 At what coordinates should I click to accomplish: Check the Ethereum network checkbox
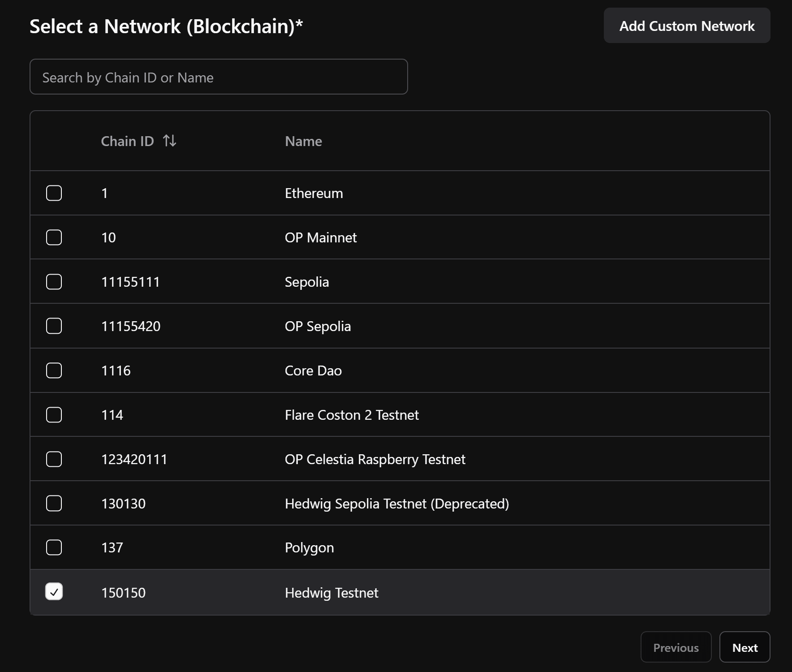tap(54, 193)
